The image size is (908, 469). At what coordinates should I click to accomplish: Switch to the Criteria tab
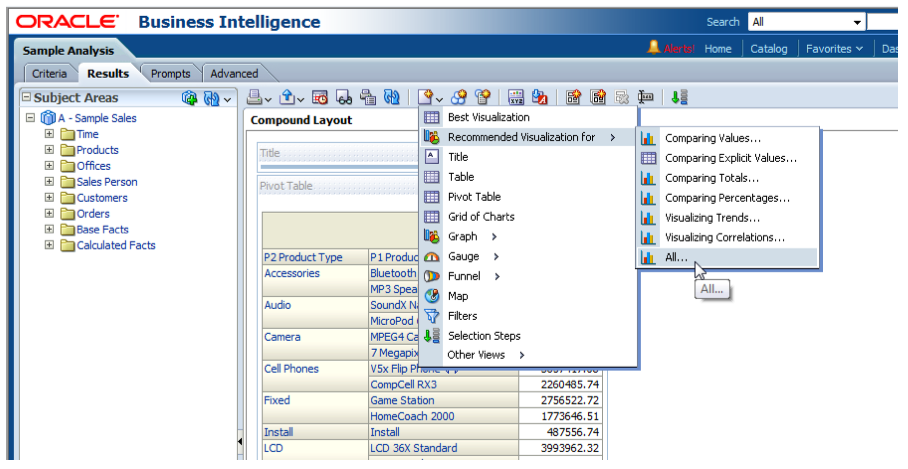coord(49,74)
